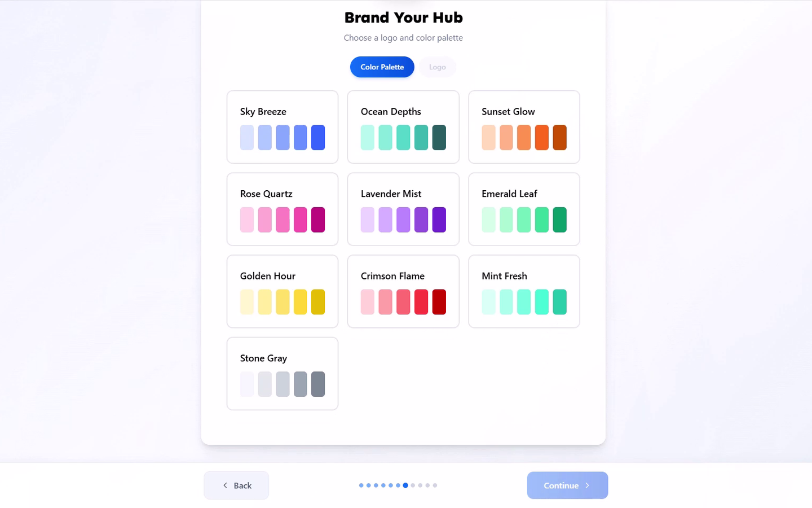Select the lightest peach Sunset Glow swatch

(x=488, y=138)
